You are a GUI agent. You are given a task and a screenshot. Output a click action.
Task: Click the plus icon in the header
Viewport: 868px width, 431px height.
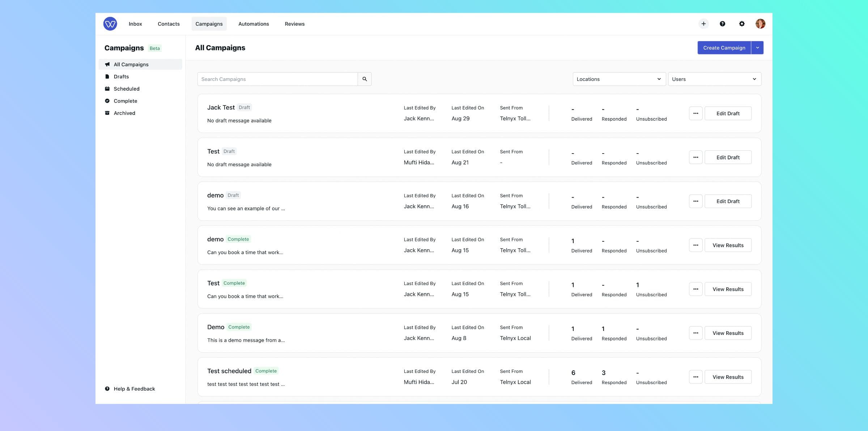coord(703,24)
